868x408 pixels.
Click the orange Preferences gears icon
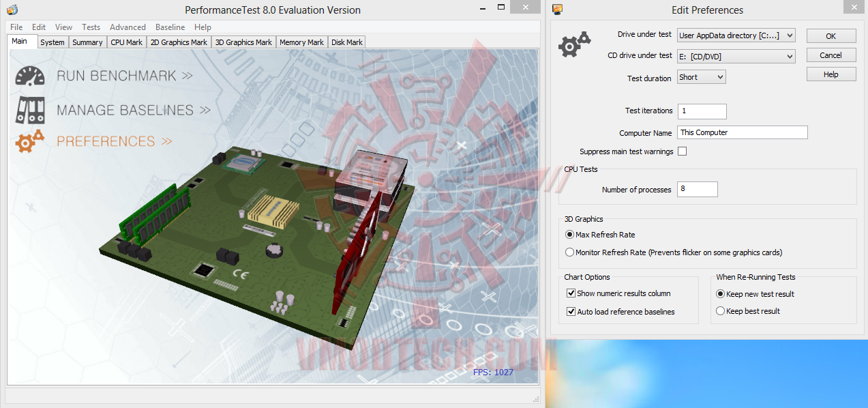point(30,141)
